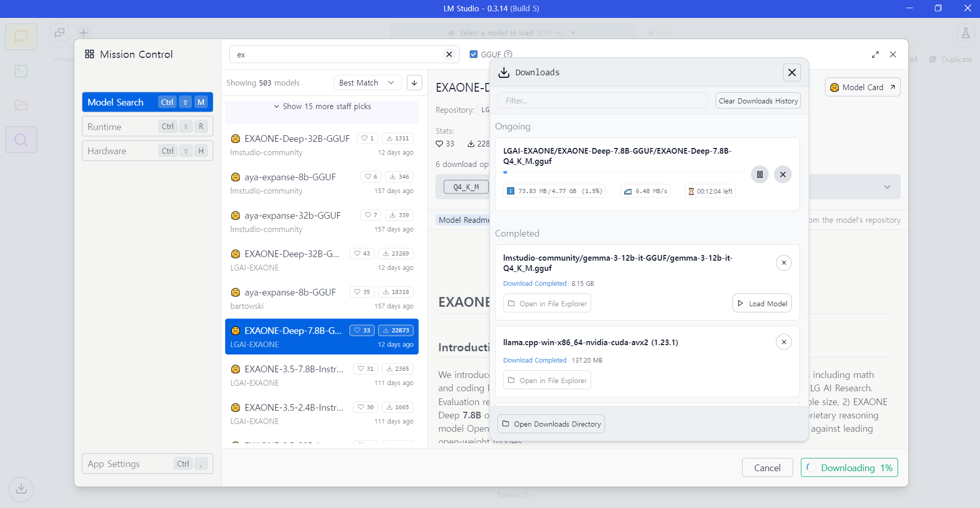Switch to the Runtime tab
This screenshot has height=508, width=980.
pos(147,126)
